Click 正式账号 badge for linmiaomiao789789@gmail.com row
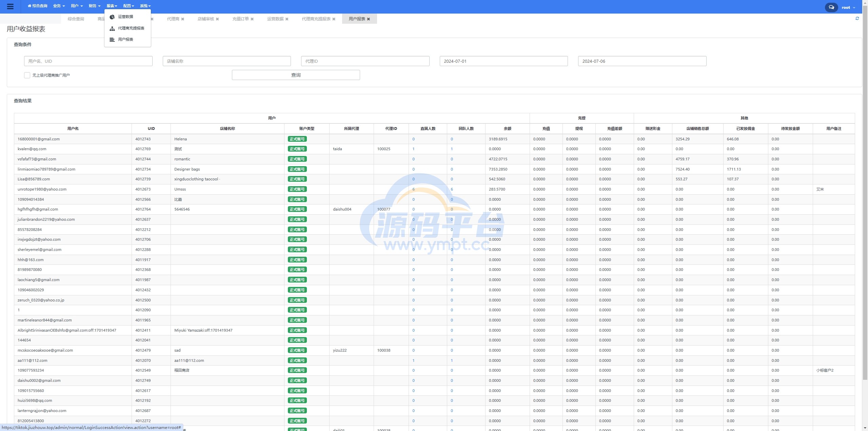The image size is (868, 431). tap(297, 170)
